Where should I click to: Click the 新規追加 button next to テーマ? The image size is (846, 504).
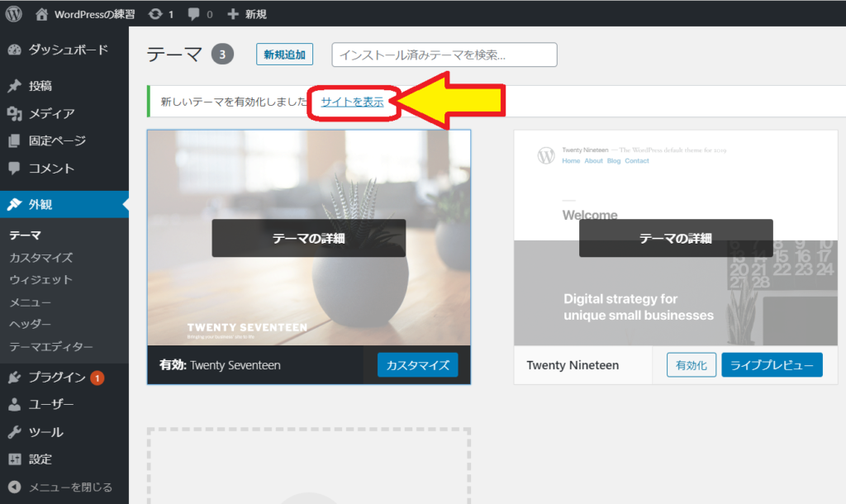[x=284, y=55]
